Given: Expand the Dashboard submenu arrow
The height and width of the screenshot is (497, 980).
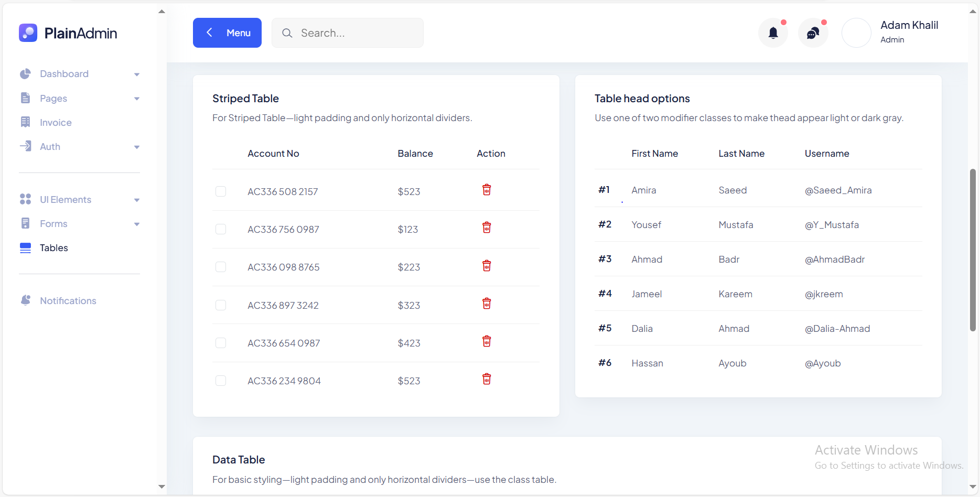Looking at the screenshot, I should tap(137, 74).
